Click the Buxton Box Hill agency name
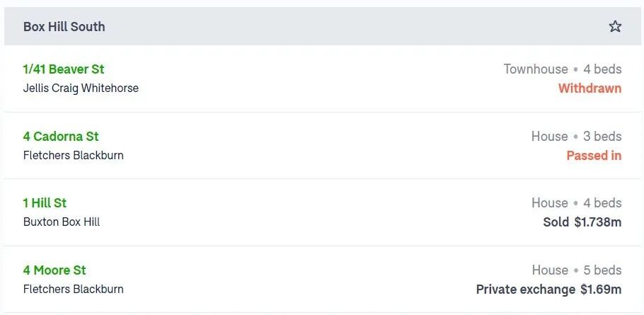644x315 pixels. (x=62, y=222)
